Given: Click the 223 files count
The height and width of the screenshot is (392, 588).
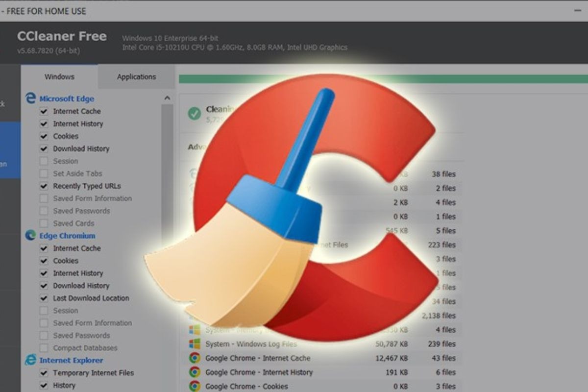Looking at the screenshot, I should 441,245.
